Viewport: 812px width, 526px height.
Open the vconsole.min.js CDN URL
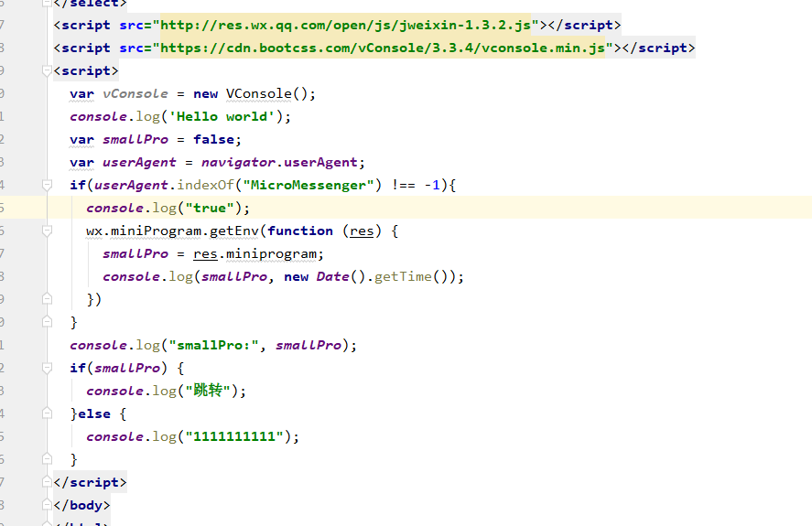383,48
